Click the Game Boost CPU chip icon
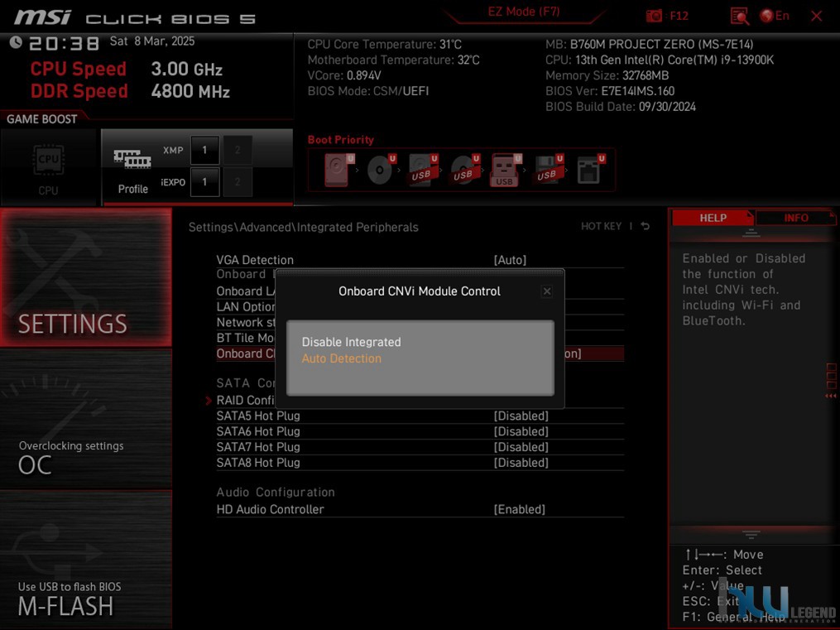Screen dimensions: 840x630 [48, 160]
